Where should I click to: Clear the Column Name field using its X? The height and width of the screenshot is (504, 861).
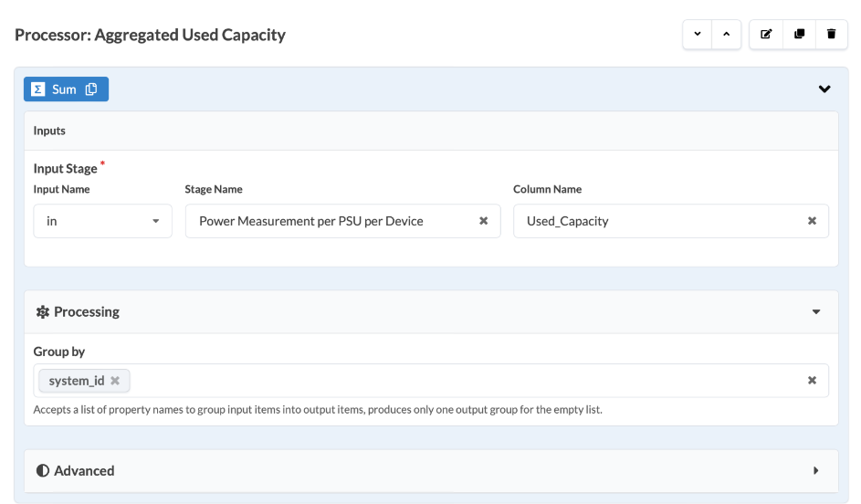pos(812,221)
